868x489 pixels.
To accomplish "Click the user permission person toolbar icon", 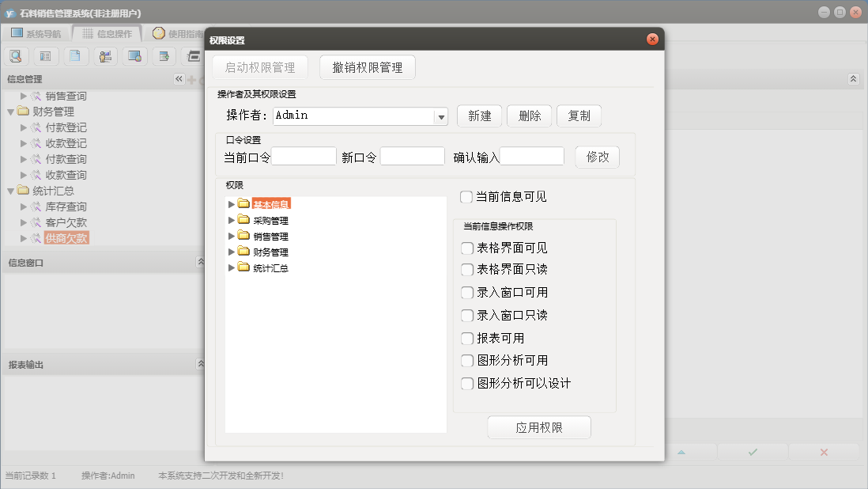I will coord(105,56).
